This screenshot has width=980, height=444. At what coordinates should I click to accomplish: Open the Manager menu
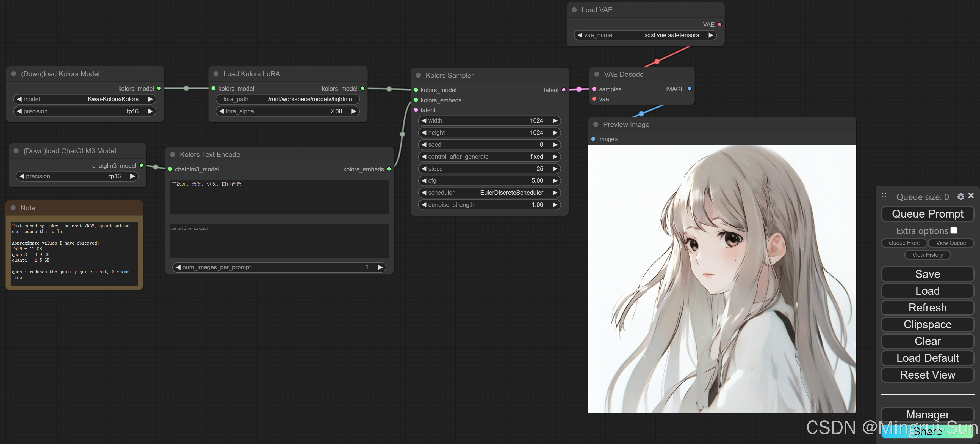[927, 414]
